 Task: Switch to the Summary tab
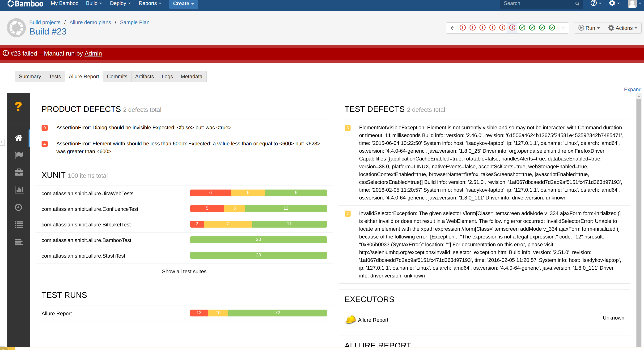30,76
